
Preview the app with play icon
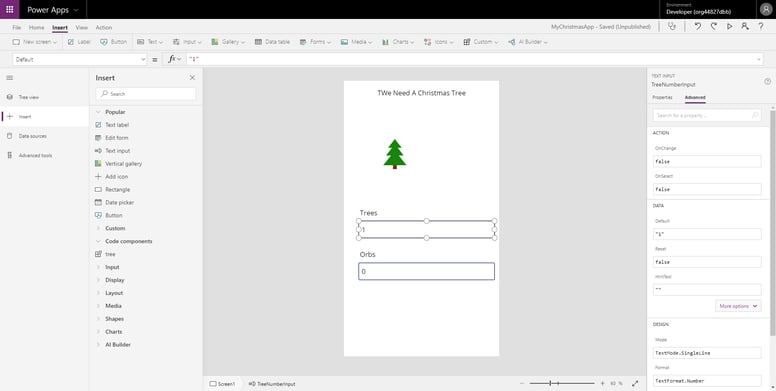point(729,27)
